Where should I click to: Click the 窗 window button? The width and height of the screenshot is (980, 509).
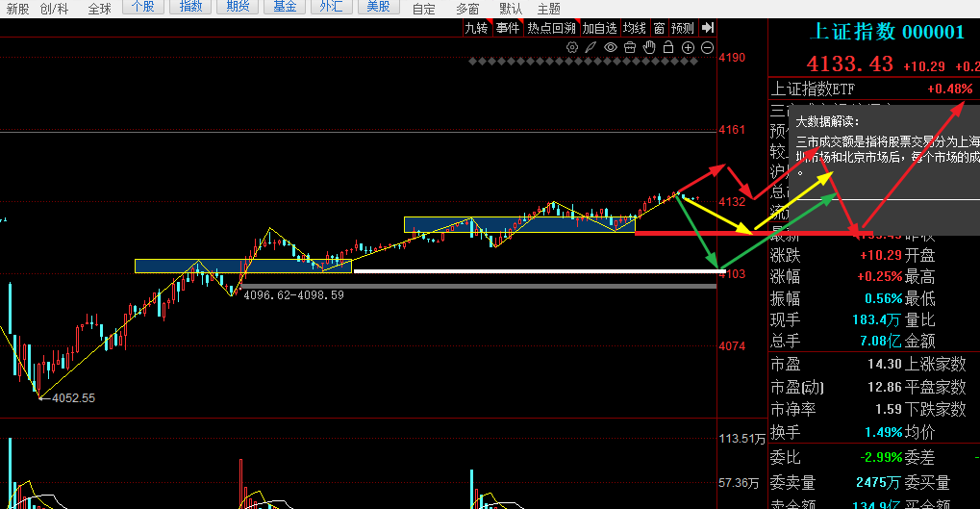tap(659, 28)
